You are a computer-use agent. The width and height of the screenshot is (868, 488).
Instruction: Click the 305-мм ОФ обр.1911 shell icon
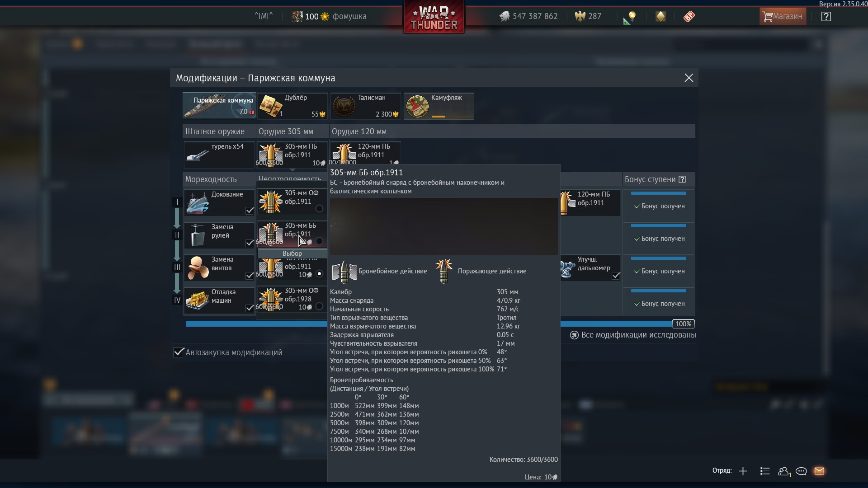pyautogui.click(x=270, y=202)
